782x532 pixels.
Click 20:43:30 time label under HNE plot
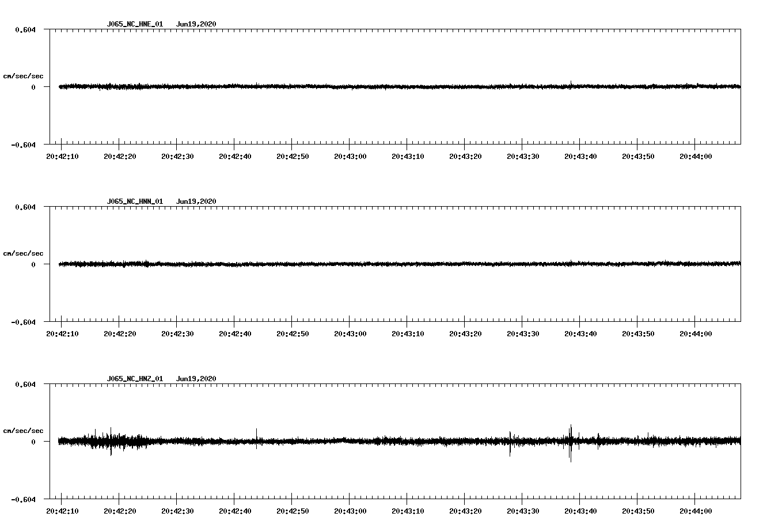pos(523,157)
